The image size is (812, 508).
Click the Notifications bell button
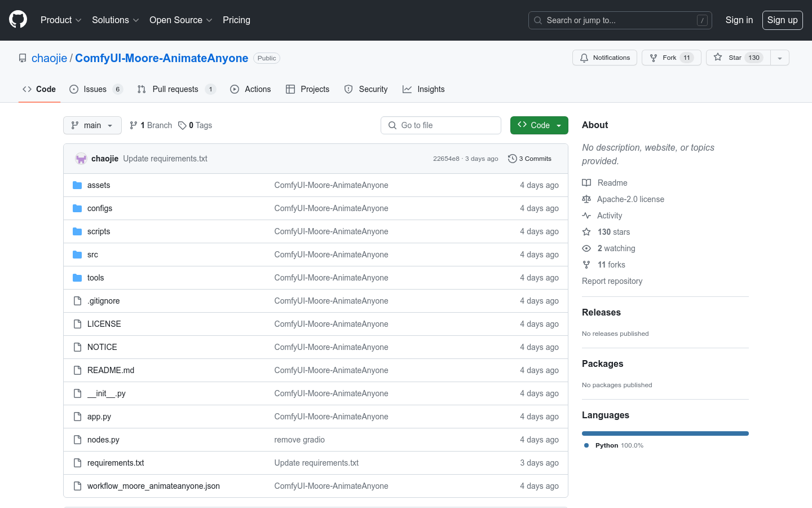point(604,58)
